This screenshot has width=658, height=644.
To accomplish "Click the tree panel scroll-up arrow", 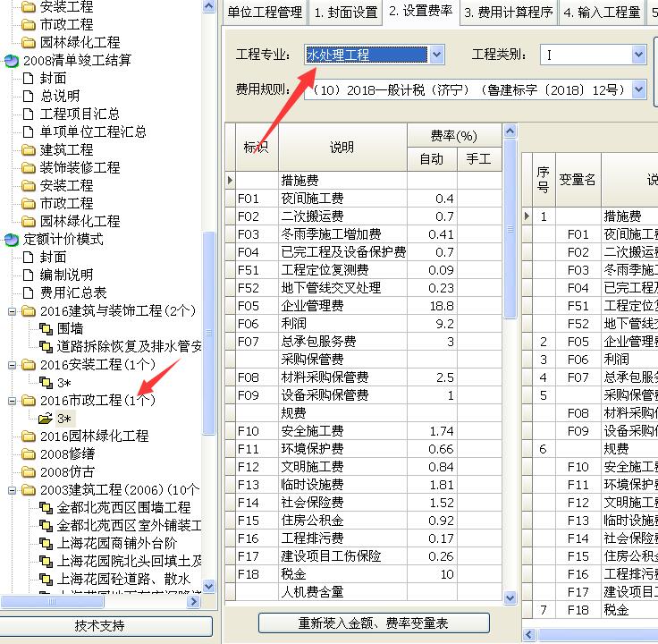I will click(x=208, y=6).
